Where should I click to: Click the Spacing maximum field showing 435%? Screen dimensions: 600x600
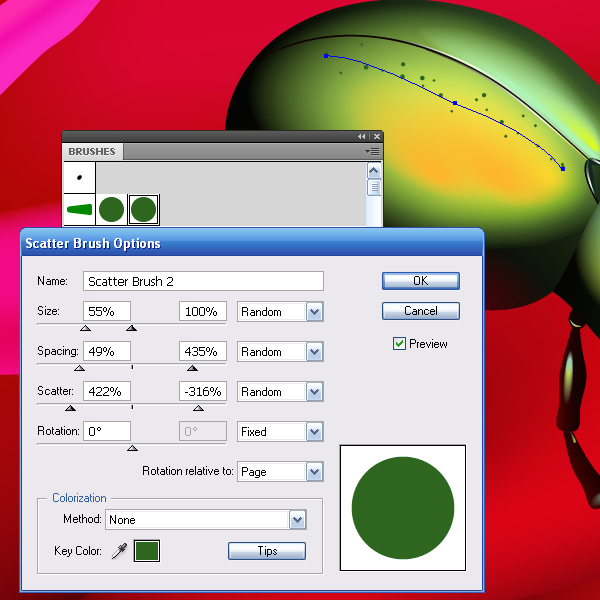203,351
